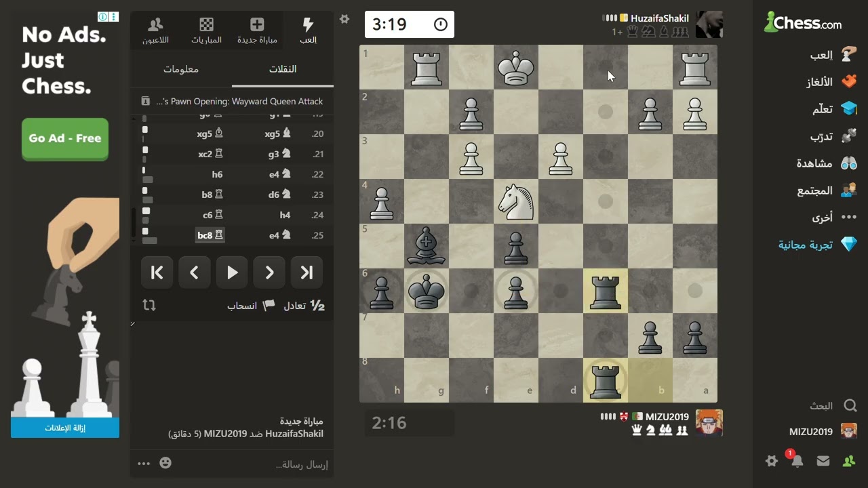Open the Wayward Queen Attack opening link
This screenshot has width=868, height=488.
coord(239,101)
